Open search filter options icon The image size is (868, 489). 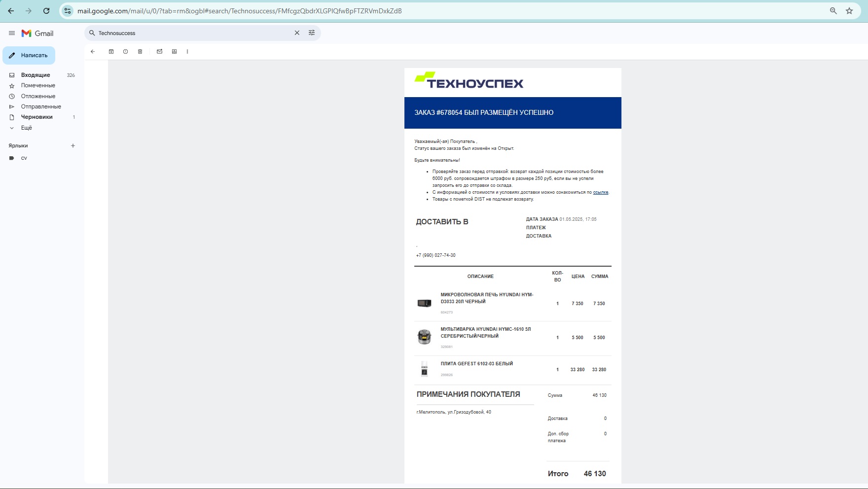(x=312, y=33)
